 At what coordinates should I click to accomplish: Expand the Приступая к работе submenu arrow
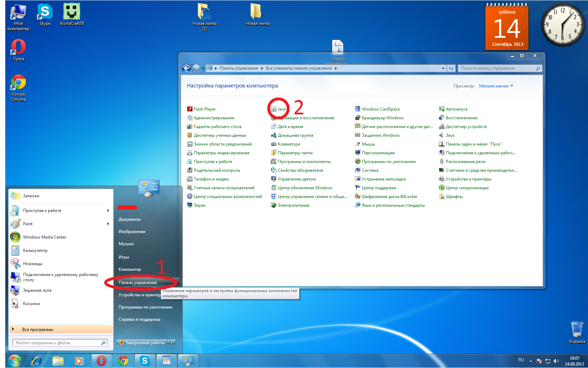point(108,211)
